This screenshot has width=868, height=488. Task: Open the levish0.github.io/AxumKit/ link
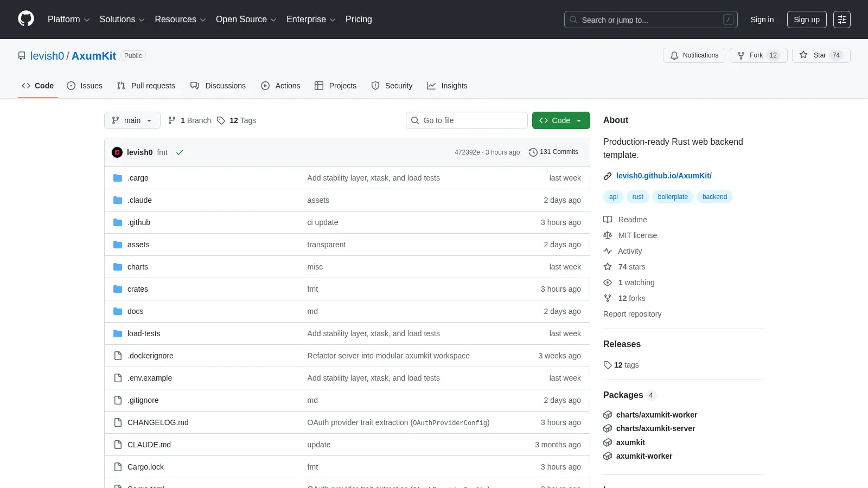664,176
